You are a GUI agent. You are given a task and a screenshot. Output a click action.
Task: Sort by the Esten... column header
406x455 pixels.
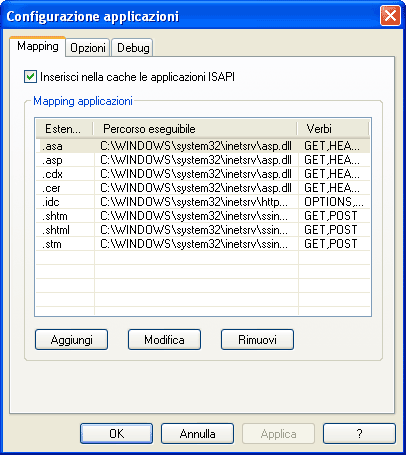pyautogui.click(x=64, y=129)
